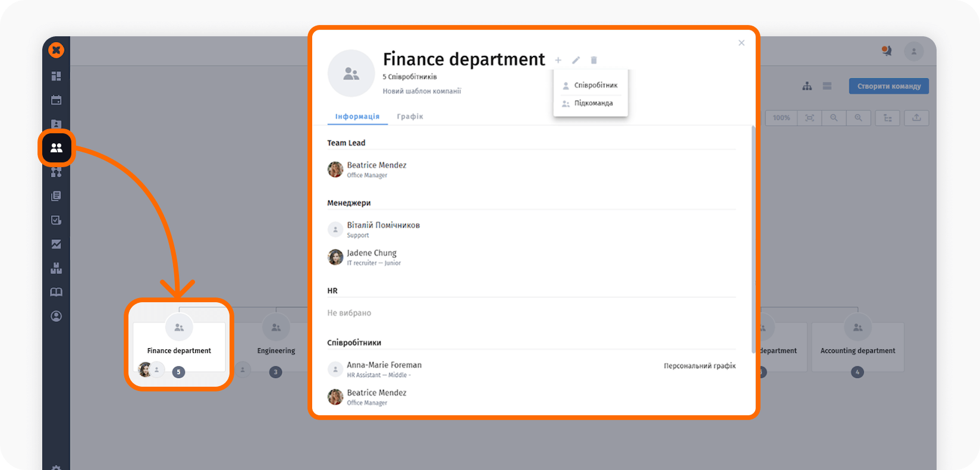Open the dashboard icon in sidebar
The image size is (980, 470).
56,76
